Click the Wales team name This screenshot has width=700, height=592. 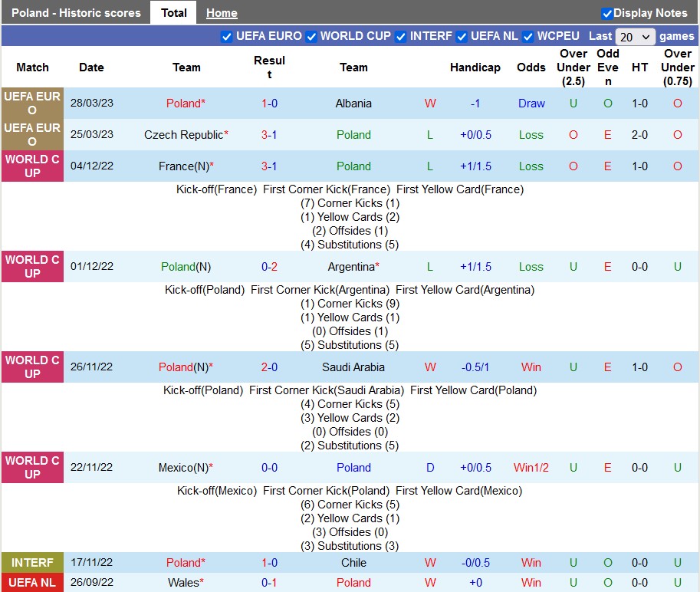point(183,583)
